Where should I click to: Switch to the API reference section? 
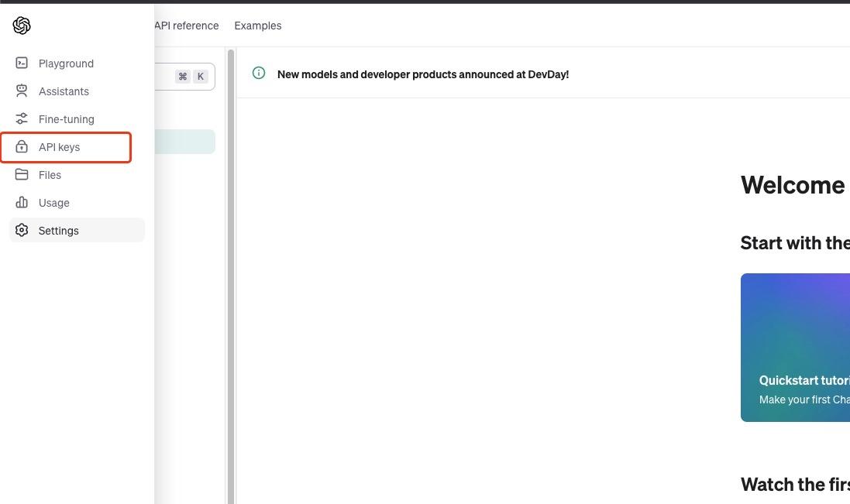pos(185,26)
